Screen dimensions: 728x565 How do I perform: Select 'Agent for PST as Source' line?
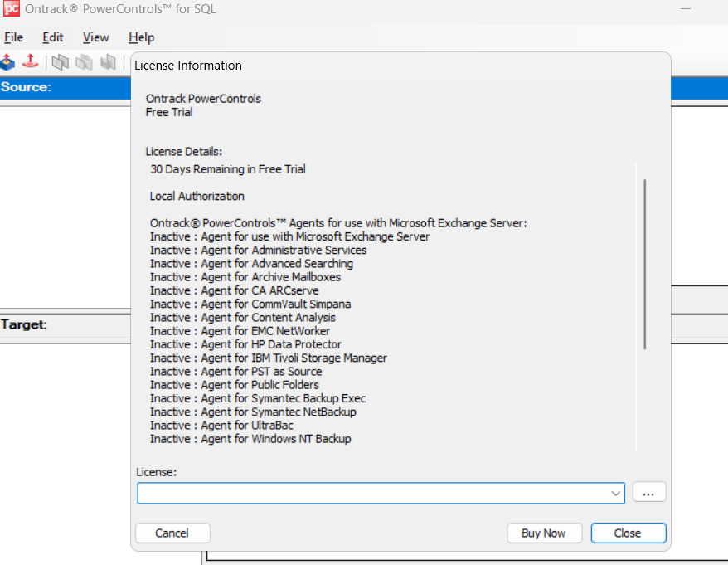(235, 371)
